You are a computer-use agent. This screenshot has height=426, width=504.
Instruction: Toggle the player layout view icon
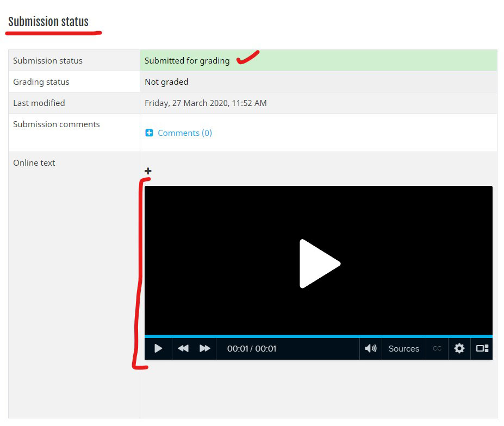[482, 349]
